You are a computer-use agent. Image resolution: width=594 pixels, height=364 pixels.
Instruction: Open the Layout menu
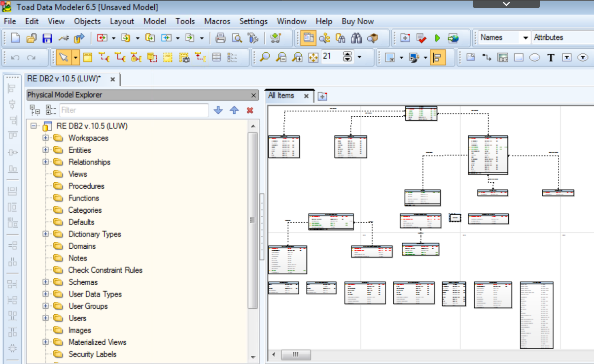point(122,21)
